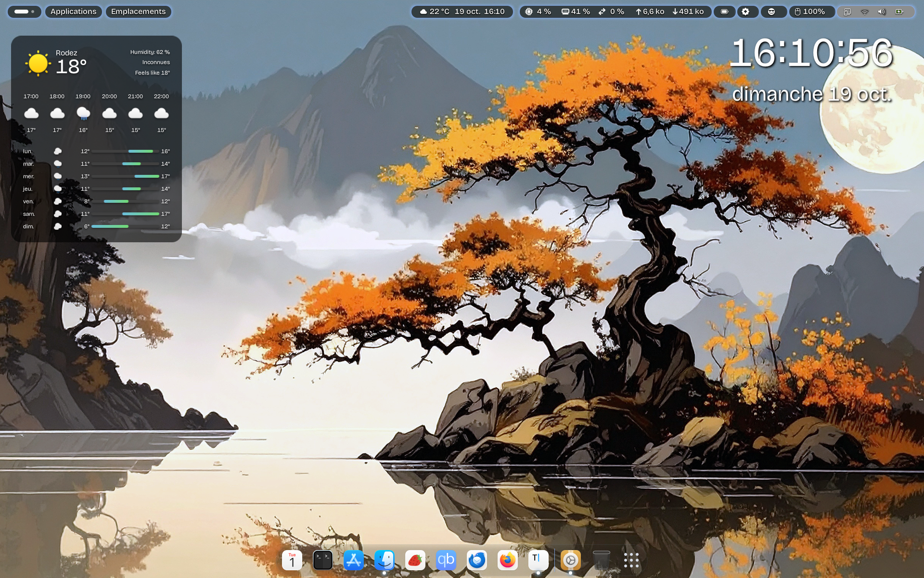Click the Wi-Fi icon in panel
Viewport: 924px width, 578px height.
pyautogui.click(x=864, y=12)
